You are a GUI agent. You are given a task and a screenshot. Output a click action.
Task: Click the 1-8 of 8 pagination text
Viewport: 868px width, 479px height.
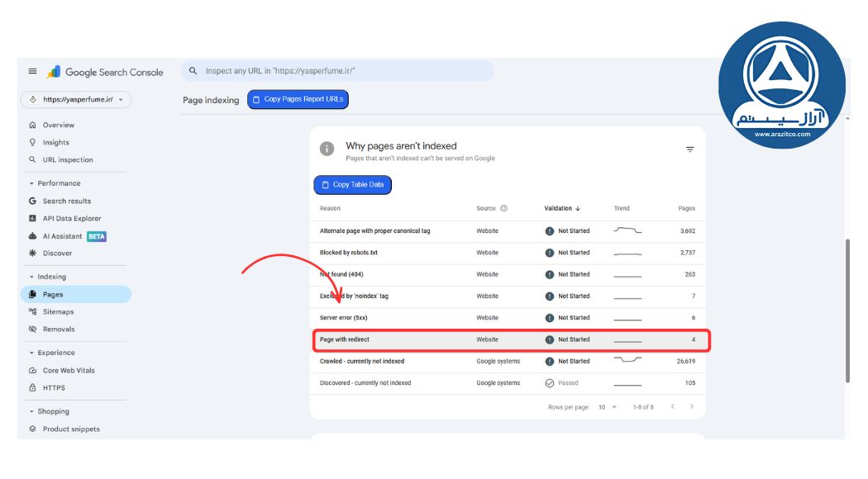tap(643, 407)
